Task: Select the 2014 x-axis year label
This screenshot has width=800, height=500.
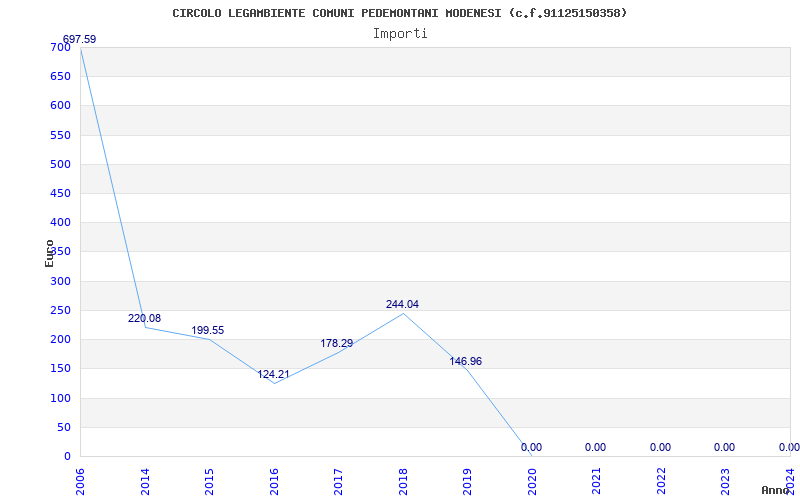Action: point(145,482)
